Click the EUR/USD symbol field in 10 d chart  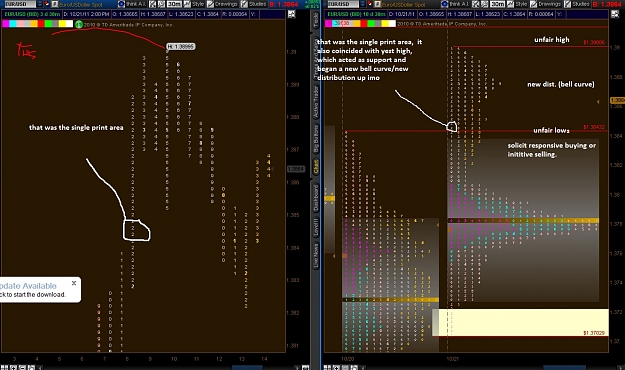click(343, 4)
